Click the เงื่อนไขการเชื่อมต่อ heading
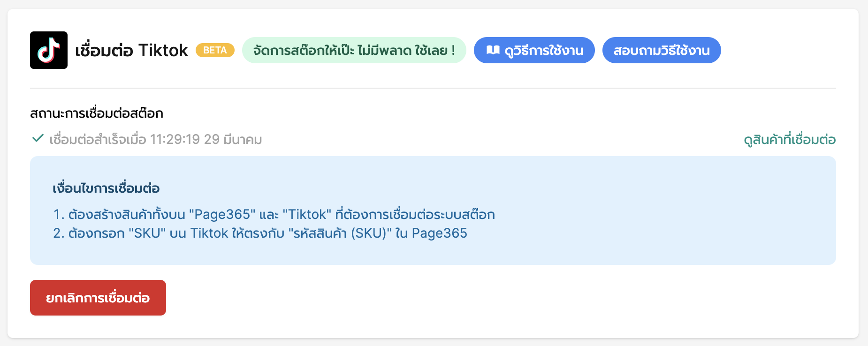 tap(106, 188)
